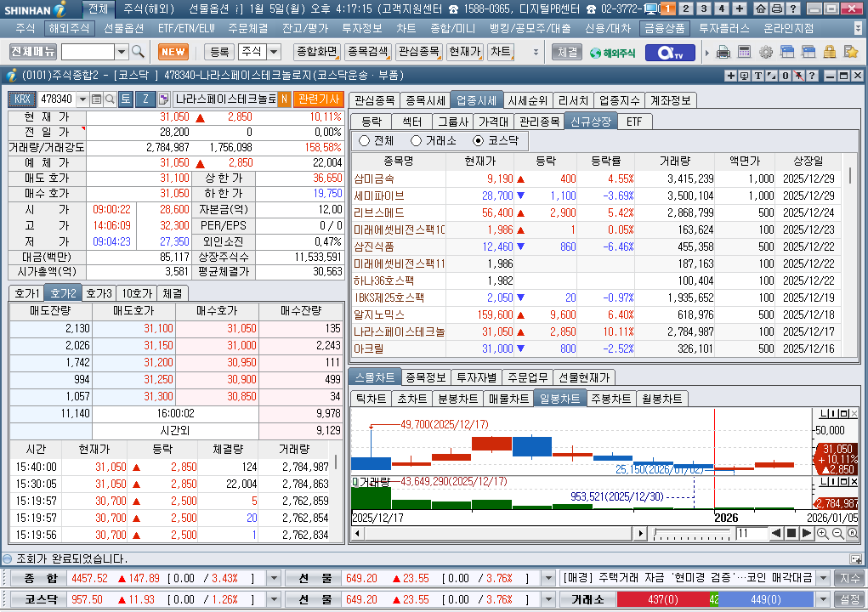
Task: Click the 체결 toolbar button
Action: coord(567,52)
